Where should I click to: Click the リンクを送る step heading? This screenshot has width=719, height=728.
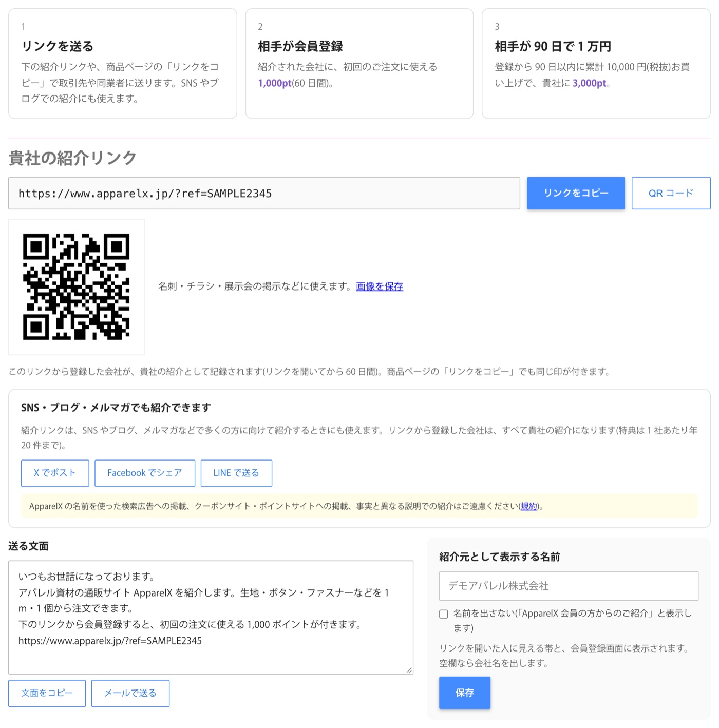pos(58,46)
